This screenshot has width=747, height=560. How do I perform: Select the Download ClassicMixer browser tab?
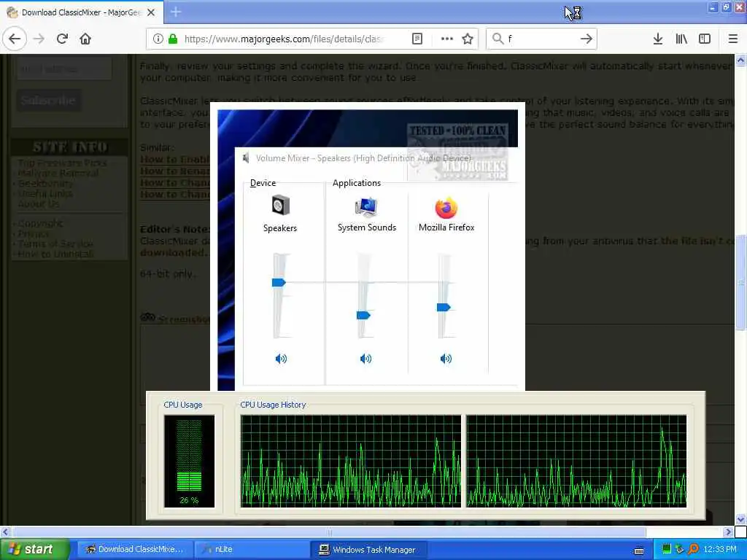82,12
